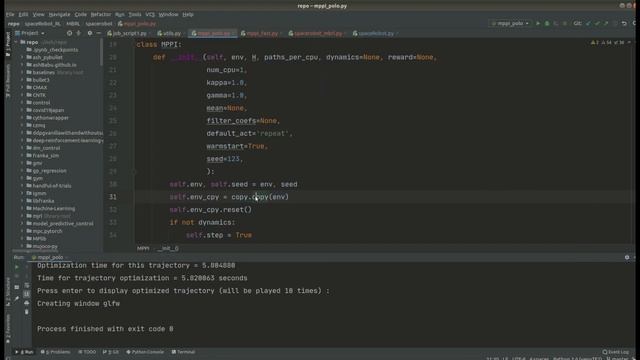
Task: Switch to the mppi_fast.py editor tab
Action: (x=262, y=33)
